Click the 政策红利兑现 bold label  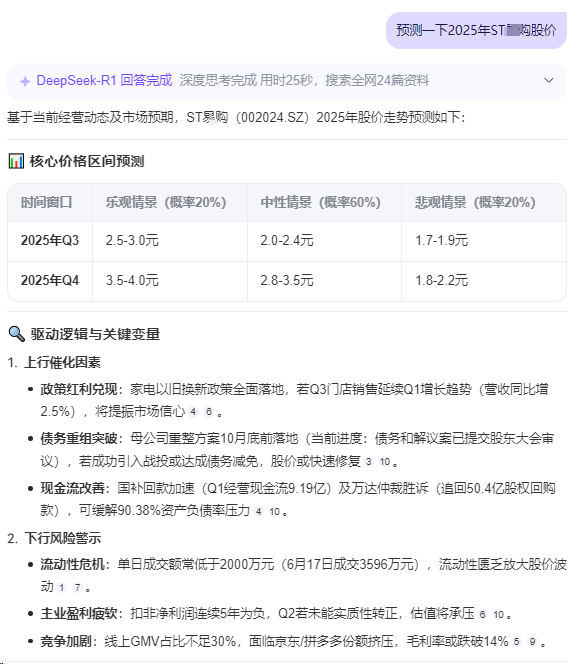coord(79,389)
